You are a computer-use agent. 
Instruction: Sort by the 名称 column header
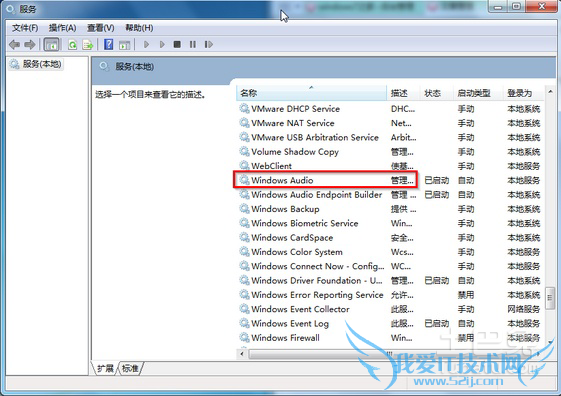311,93
